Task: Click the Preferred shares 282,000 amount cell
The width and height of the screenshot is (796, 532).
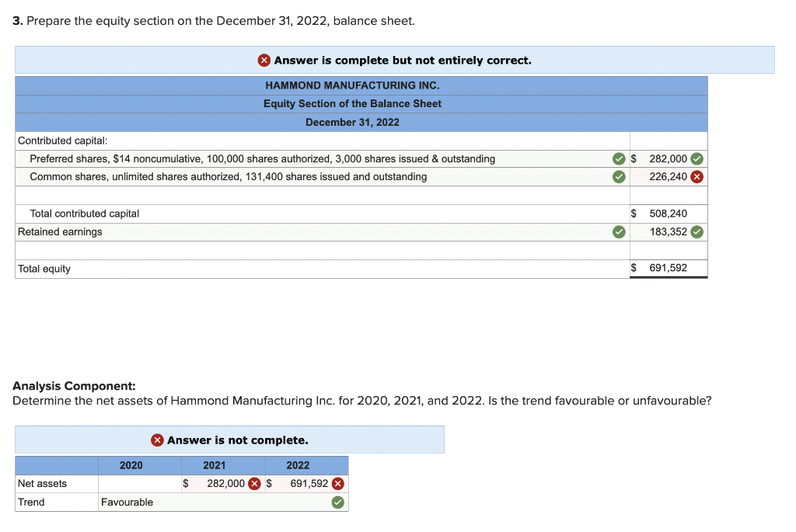Action: click(669, 158)
